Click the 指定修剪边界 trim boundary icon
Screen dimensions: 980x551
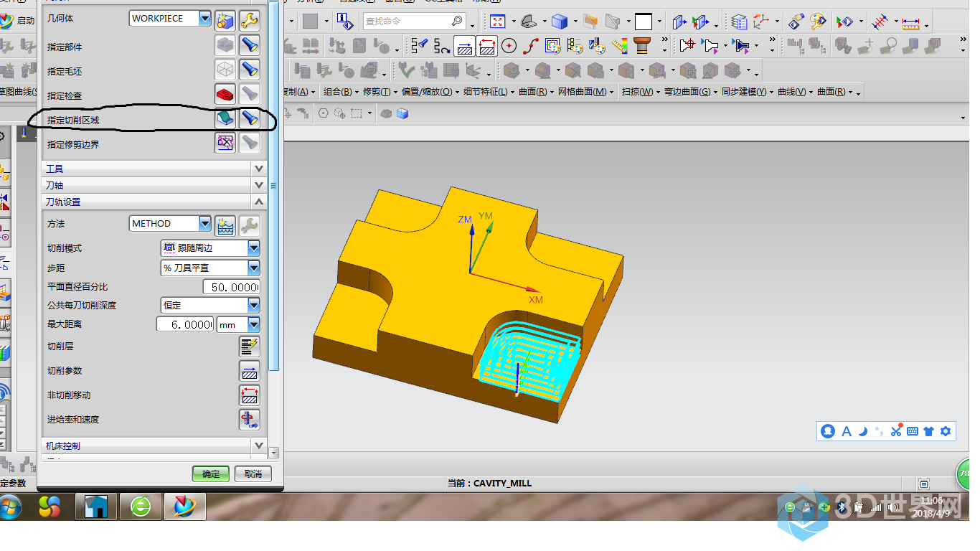click(x=225, y=143)
